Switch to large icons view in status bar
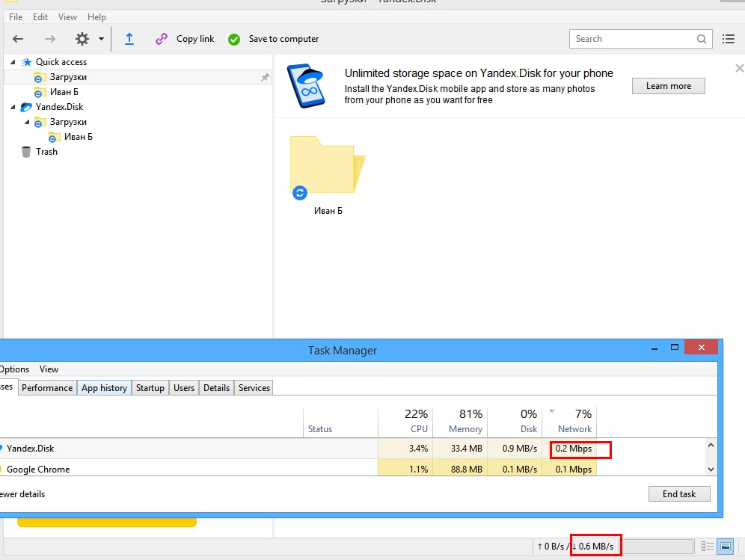Screen dimensions: 745x560 (x=726, y=547)
